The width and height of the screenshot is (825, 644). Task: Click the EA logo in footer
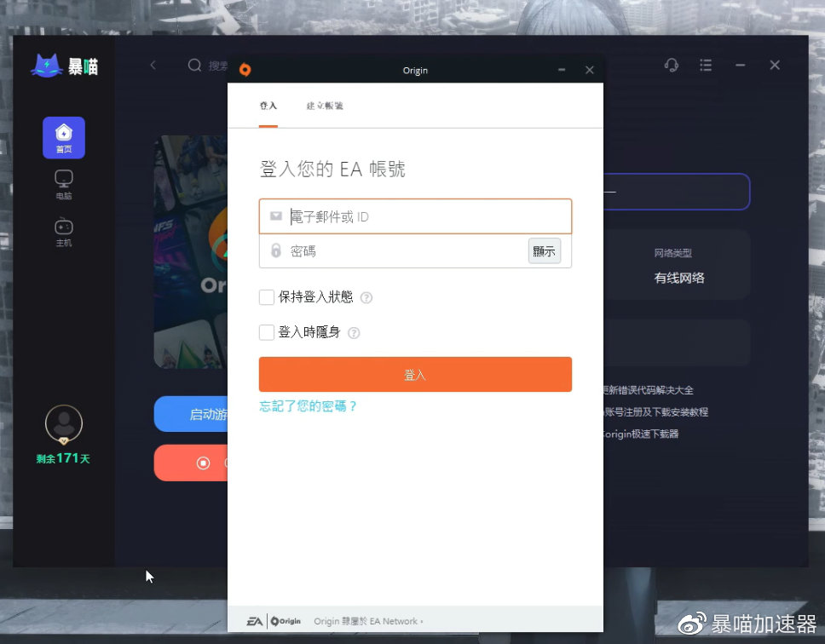coord(255,621)
